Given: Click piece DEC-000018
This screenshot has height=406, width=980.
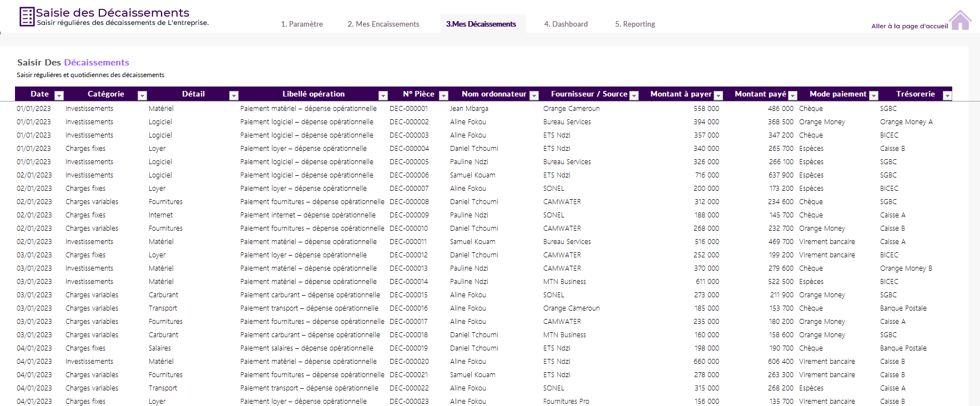Looking at the screenshot, I should 409,335.
